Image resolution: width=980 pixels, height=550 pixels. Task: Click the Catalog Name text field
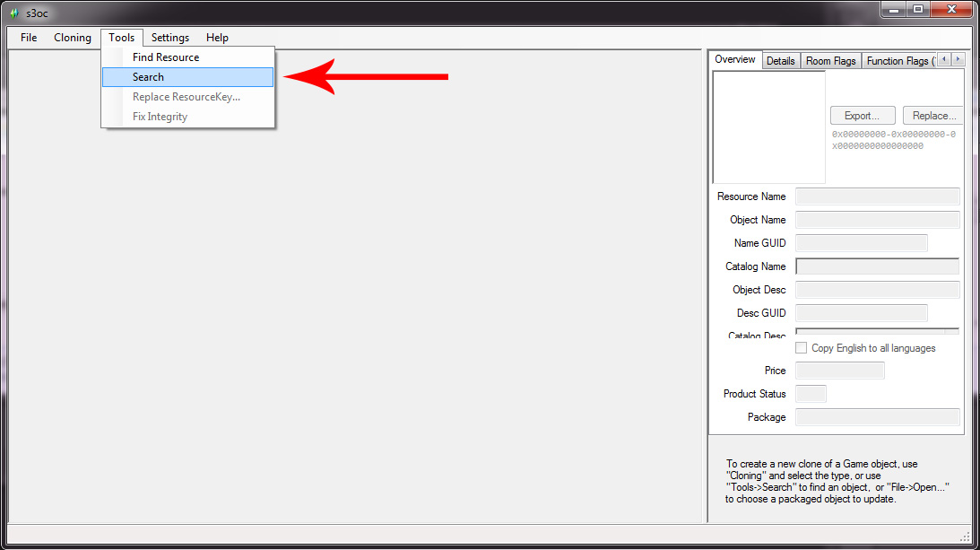(x=877, y=266)
